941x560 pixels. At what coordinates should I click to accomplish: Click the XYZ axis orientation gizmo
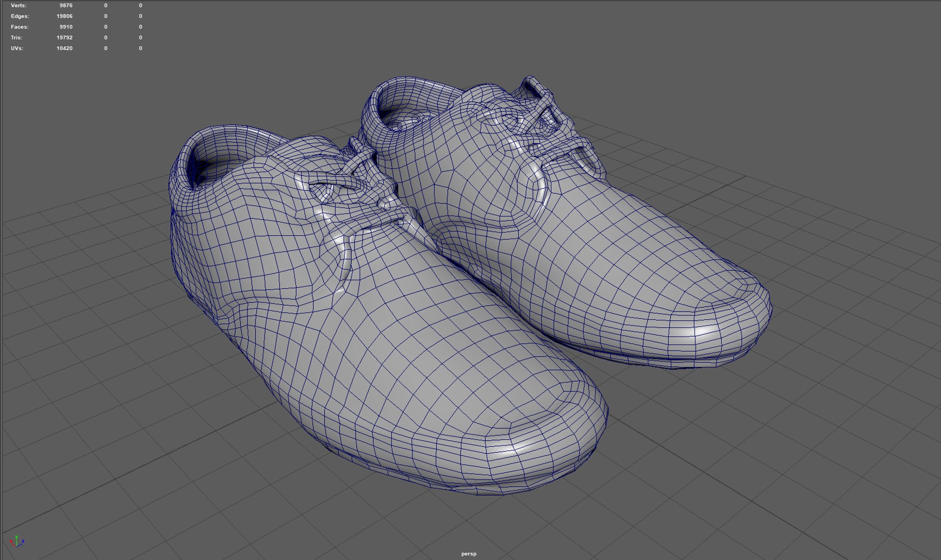(x=17, y=541)
